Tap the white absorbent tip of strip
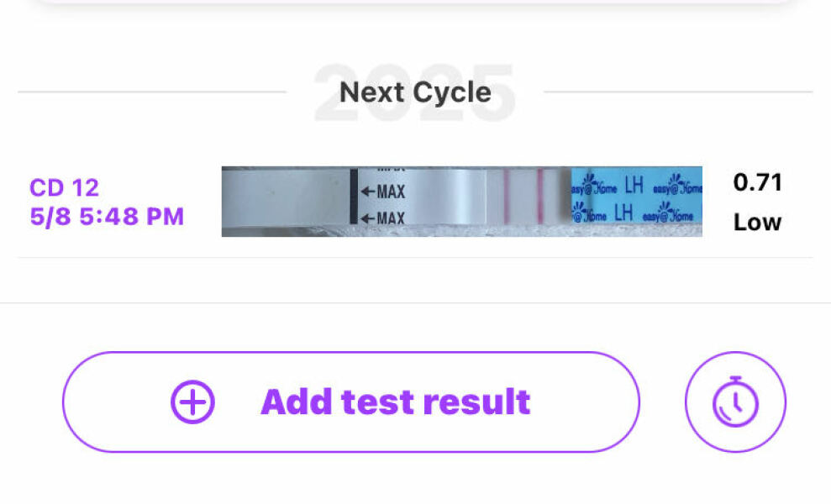Viewport: 831px width, 504px height. coord(277,202)
